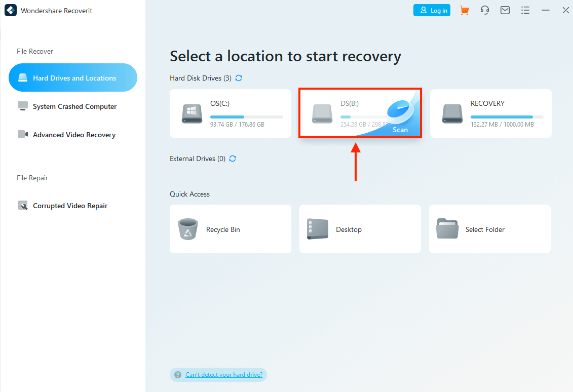Click the Select Folder icon
573x392 pixels.
click(447, 229)
